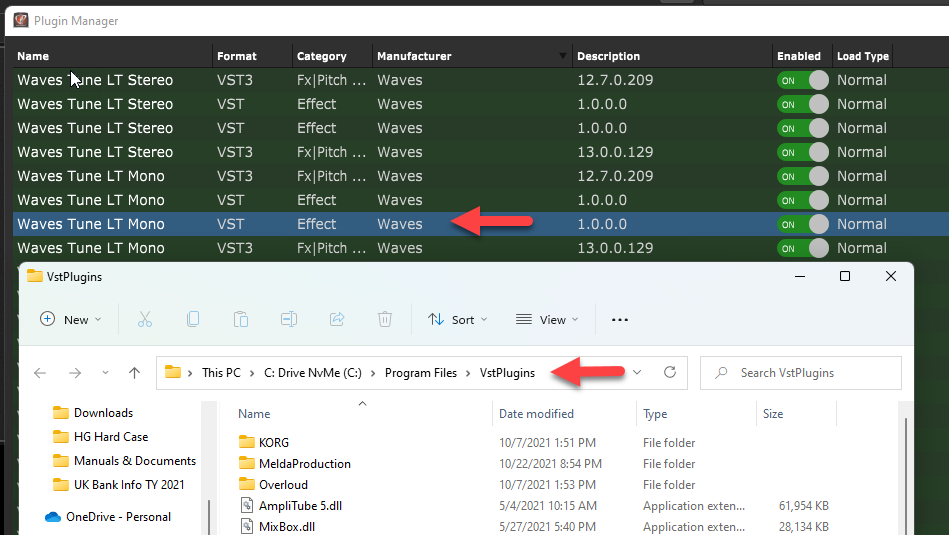Click the Rename icon in Explorer toolbar
Image resolution: width=949 pixels, height=535 pixels.
tap(289, 319)
